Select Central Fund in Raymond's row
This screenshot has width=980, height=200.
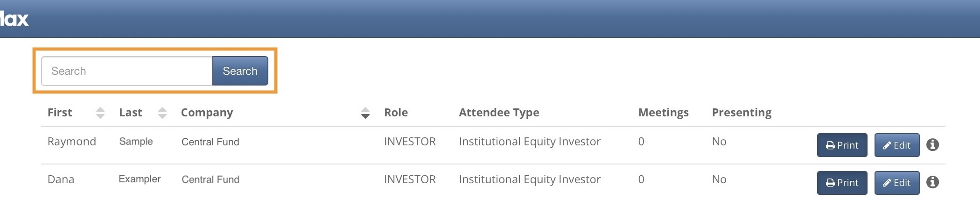click(210, 142)
